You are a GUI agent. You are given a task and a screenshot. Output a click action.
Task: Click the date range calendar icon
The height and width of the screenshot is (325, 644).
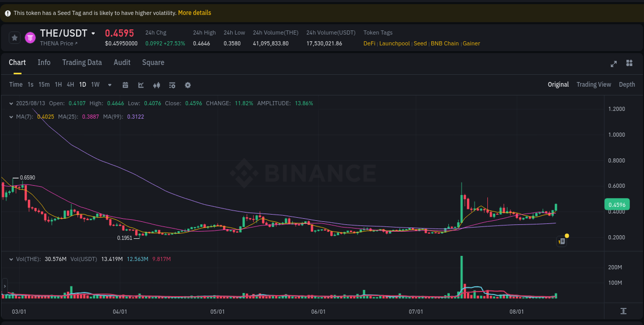pyautogui.click(x=125, y=85)
